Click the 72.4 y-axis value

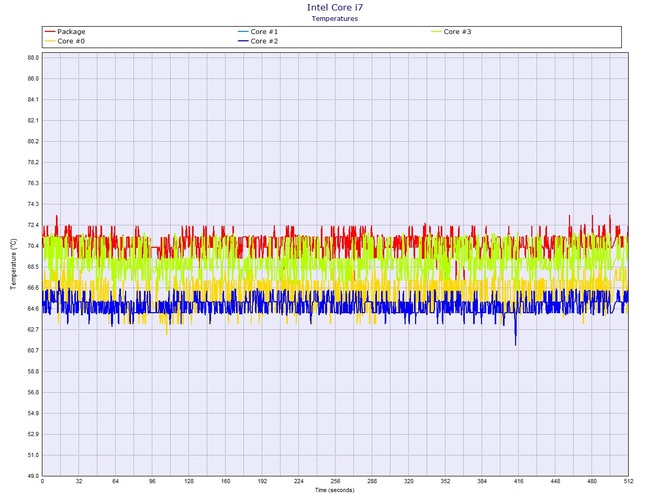click(33, 225)
